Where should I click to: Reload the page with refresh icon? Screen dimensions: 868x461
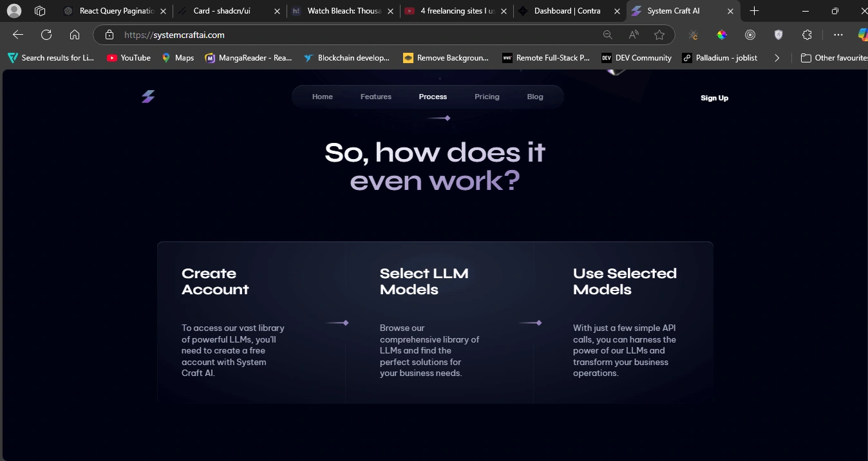click(x=46, y=35)
